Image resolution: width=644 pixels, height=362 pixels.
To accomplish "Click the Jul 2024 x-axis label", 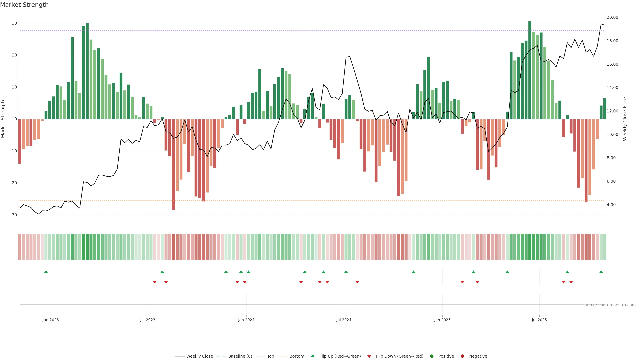I will pos(343,320).
